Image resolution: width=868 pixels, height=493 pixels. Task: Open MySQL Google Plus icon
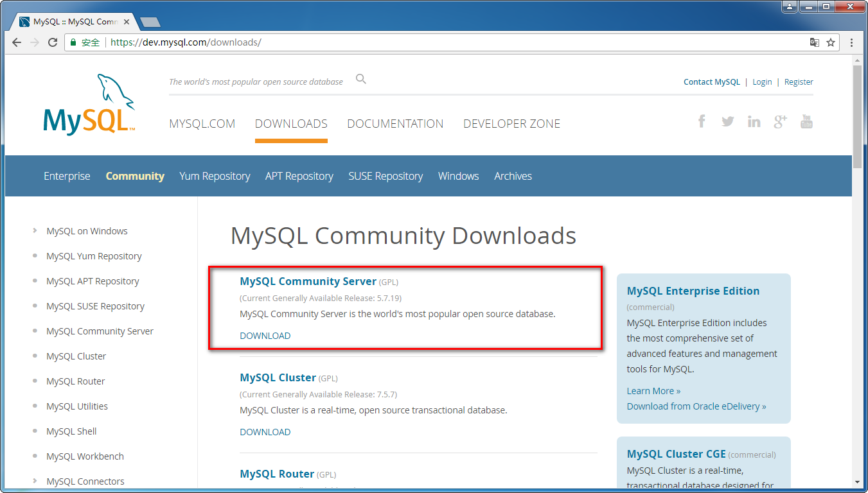click(780, 121)
